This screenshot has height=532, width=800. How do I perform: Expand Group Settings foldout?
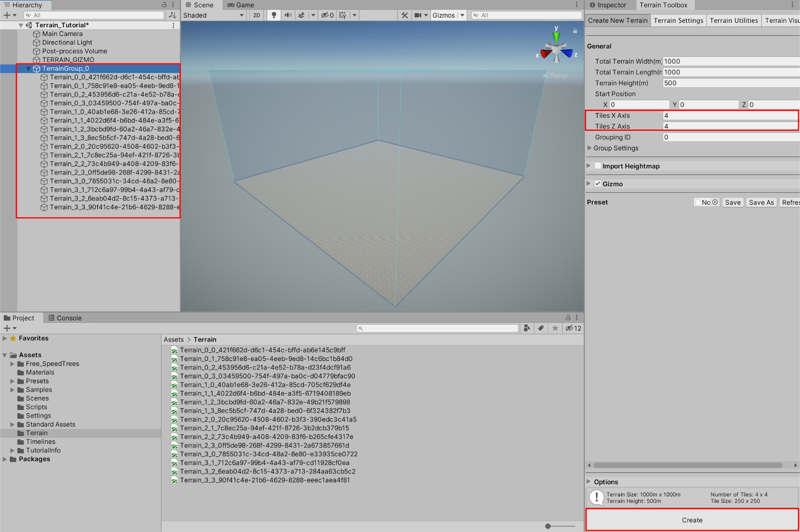(589, 148)
